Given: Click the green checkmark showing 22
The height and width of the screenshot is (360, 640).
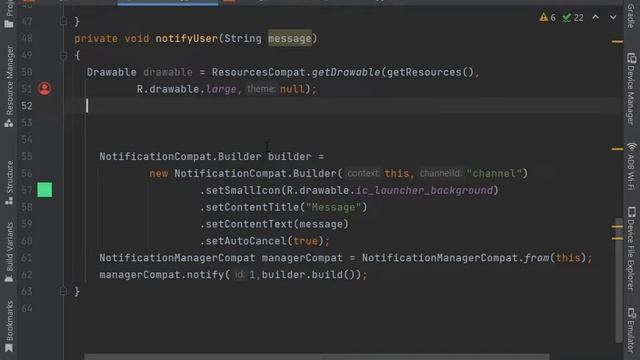Looking at the screenshot, I should click(573, 18).
